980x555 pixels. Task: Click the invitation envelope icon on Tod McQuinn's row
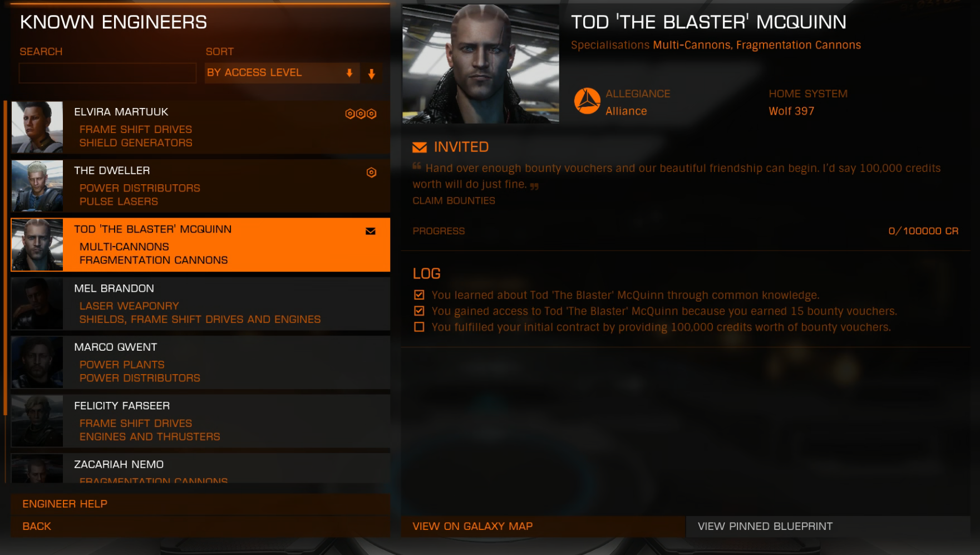pyautogui.click(x=371, y=232)
